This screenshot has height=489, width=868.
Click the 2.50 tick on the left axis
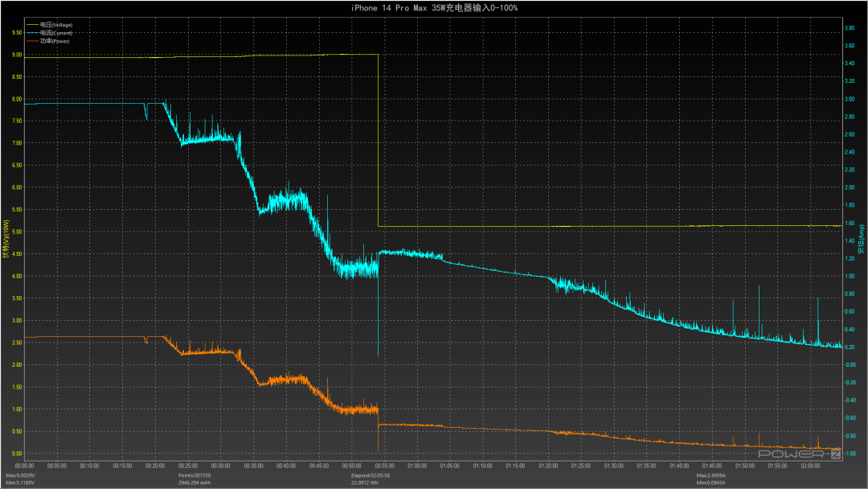point(17,343)
